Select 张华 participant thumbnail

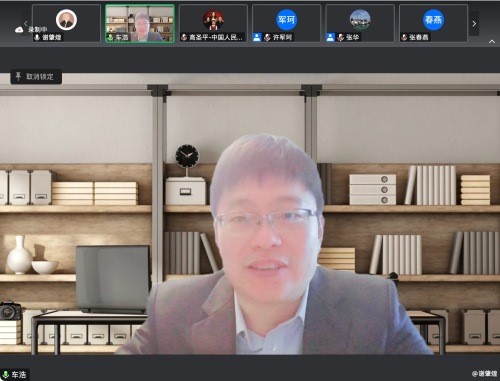click(x=360, y=23)
